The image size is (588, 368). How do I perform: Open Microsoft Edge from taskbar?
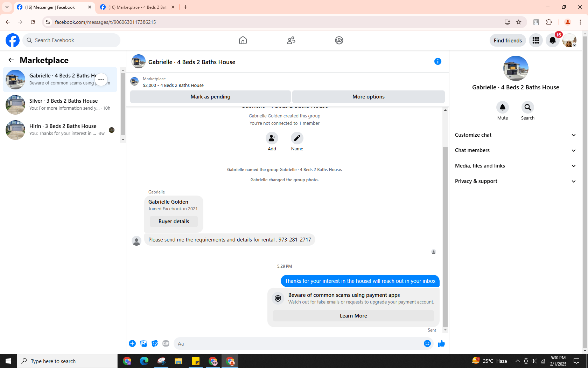point(144,361)
